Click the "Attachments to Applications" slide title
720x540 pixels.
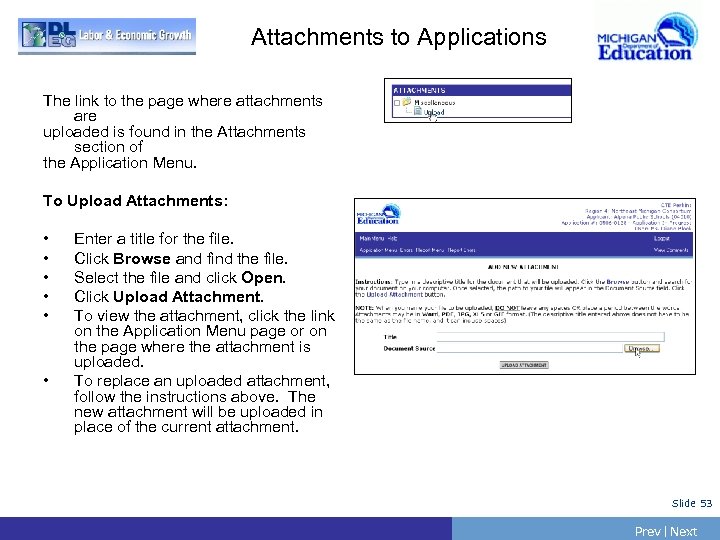(399, 37)
